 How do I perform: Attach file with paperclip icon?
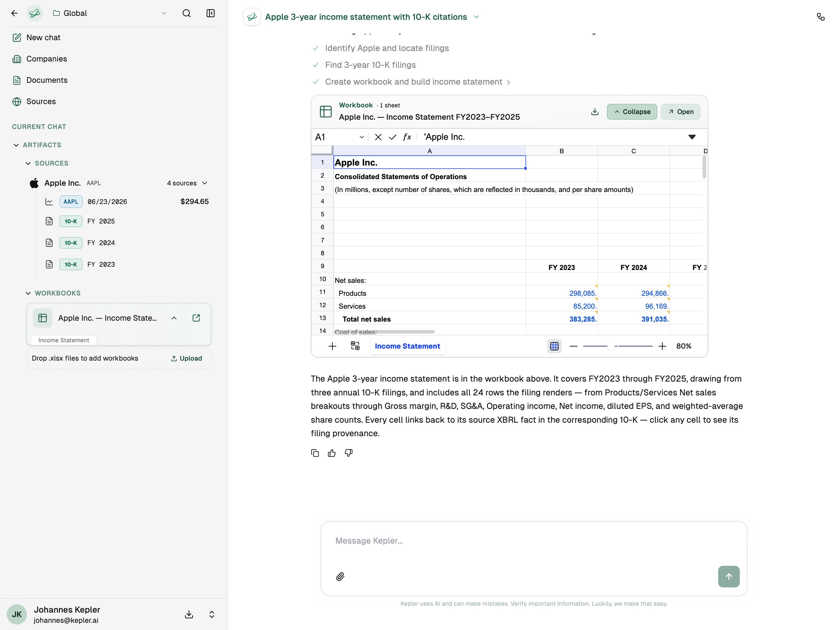(340, 577)
